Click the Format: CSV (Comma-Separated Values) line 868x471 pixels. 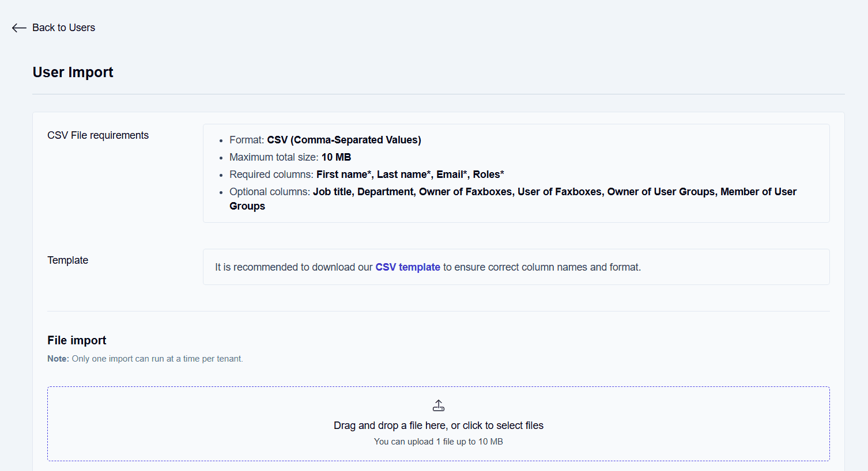(x=325, y=140)
